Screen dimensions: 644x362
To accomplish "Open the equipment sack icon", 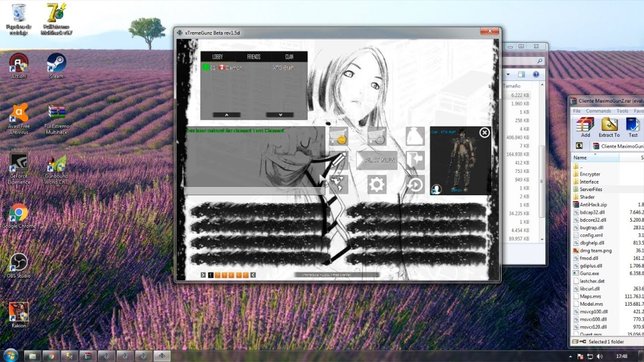I will (x=415, y=136).
